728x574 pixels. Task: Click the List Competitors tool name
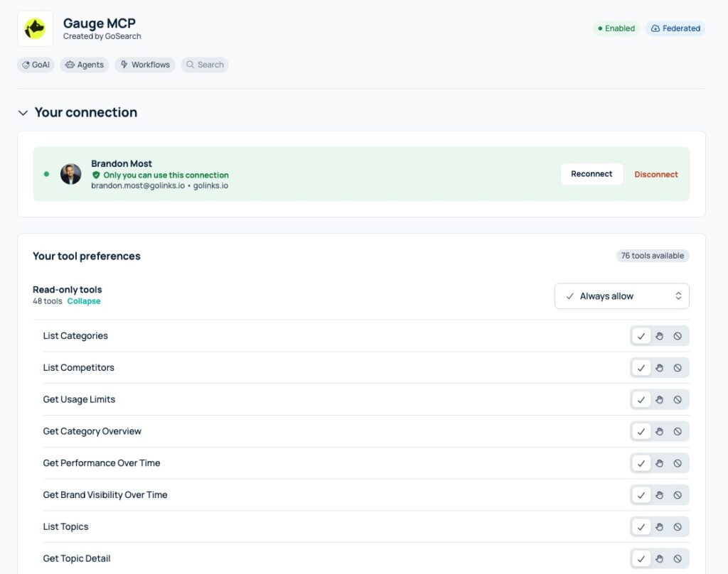pyautogui.click(x=78, y=367)
